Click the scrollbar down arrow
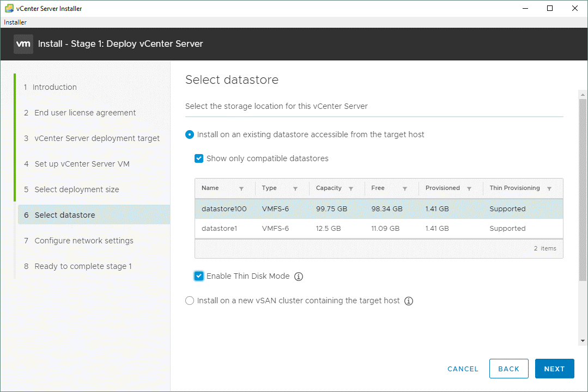This screenshot has width=588, height=392. click(582, 341)
